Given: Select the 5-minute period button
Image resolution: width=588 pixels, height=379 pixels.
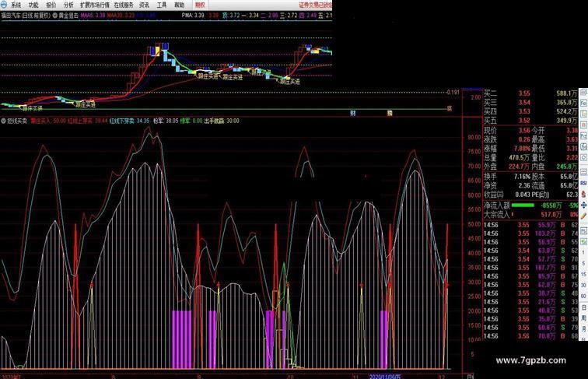Looking at the screenshot, I should point(584,264).
